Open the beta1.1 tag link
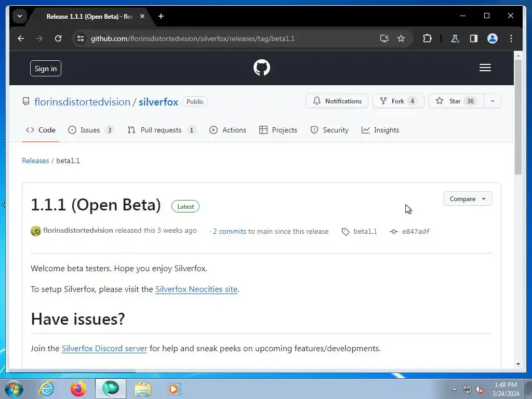This screenshot has height=399, width=532. pos(365,231)
